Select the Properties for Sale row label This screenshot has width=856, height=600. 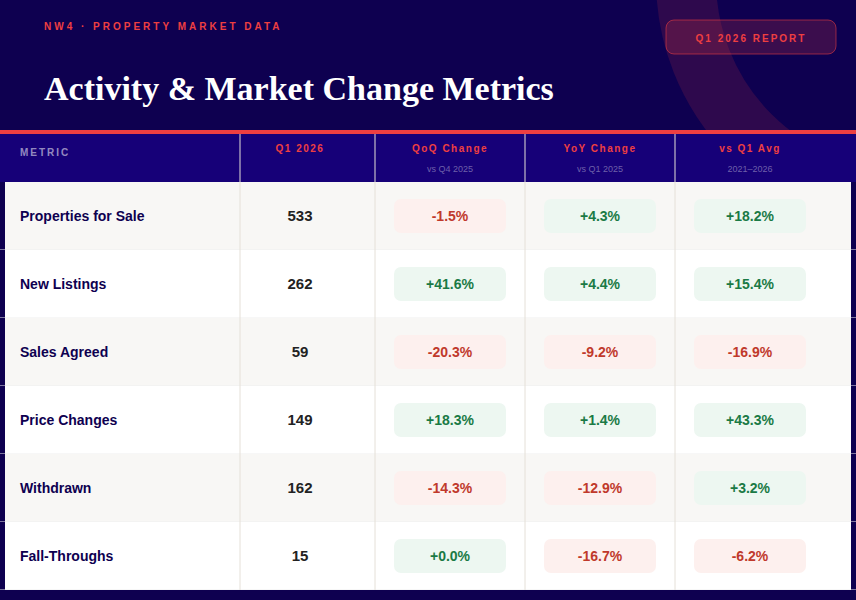[x=82, y=216]
